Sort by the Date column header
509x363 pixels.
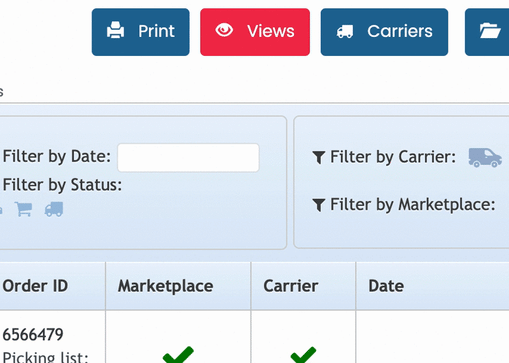click(386, 286)
